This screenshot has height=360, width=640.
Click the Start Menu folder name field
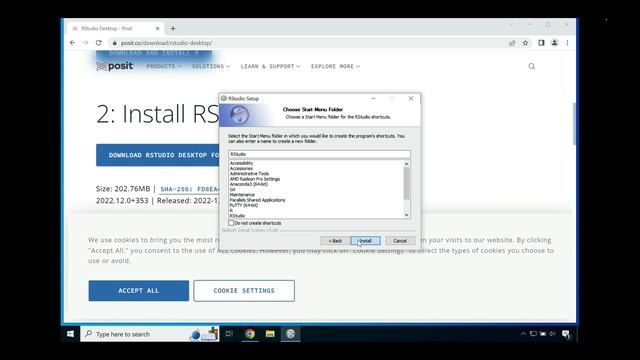point(319,154)
